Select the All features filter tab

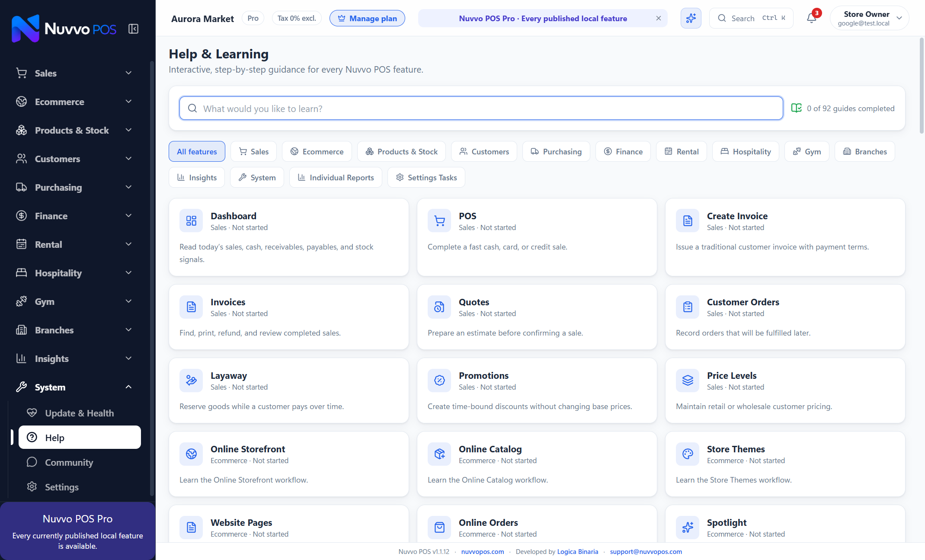(197, 151)
